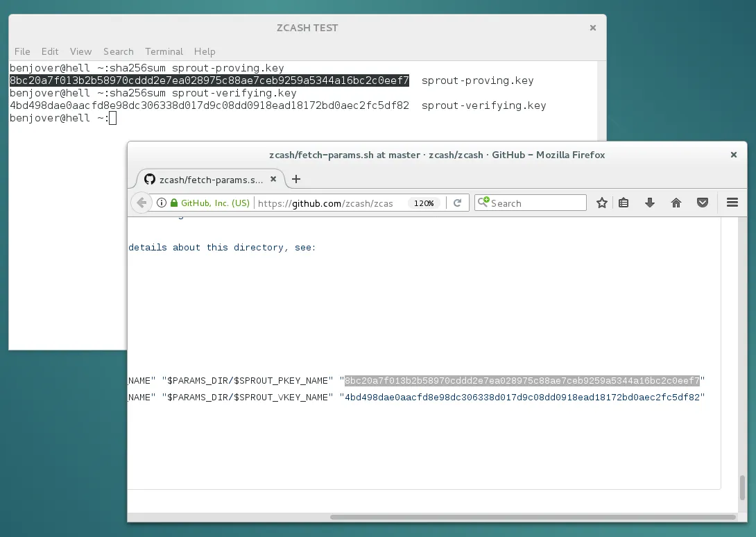756x537 pixels.
Task: Click highlighted 8bc20a7f hash in GitHub page
Action: coord(522,381)
